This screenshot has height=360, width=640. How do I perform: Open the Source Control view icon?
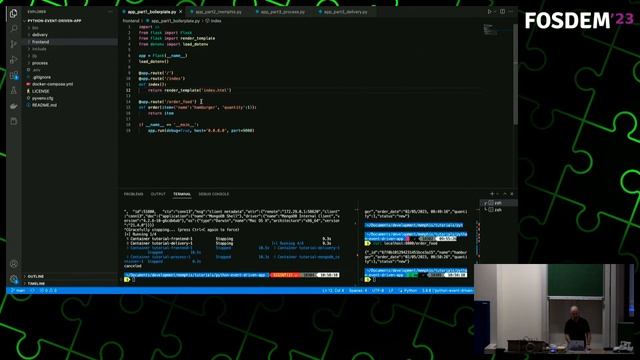(13, 44)
